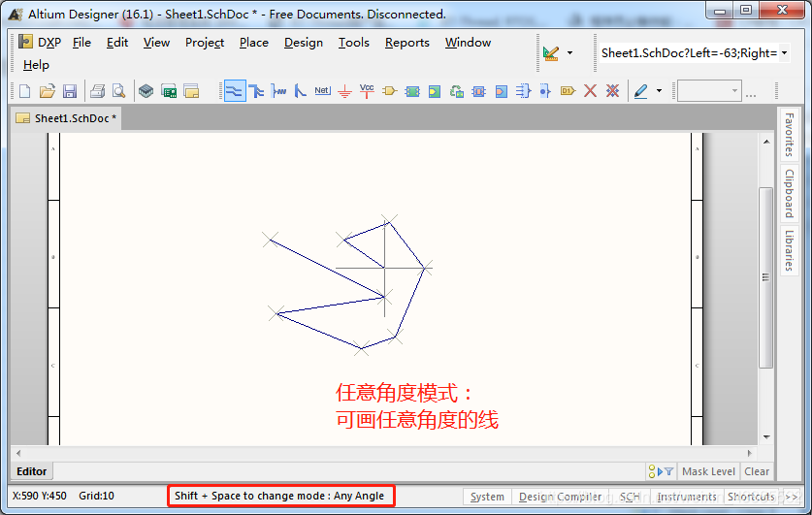Open the System panel button
Image resolution: width=812 pixels, height=515 pixels.
click(487, 497)
